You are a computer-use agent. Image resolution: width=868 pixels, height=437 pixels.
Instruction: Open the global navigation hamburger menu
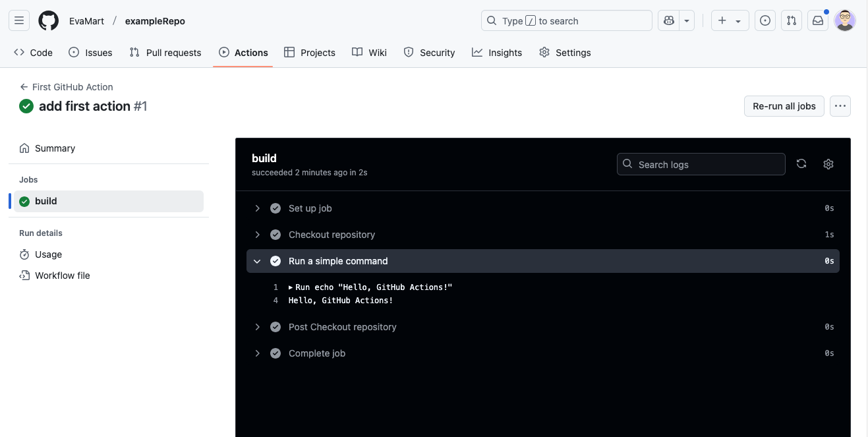[18, 20]
